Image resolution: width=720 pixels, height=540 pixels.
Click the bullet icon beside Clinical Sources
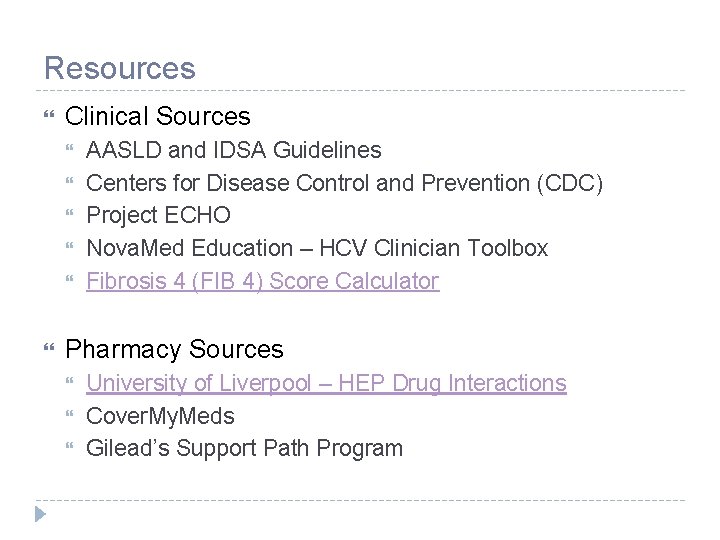tap(49, 114)
